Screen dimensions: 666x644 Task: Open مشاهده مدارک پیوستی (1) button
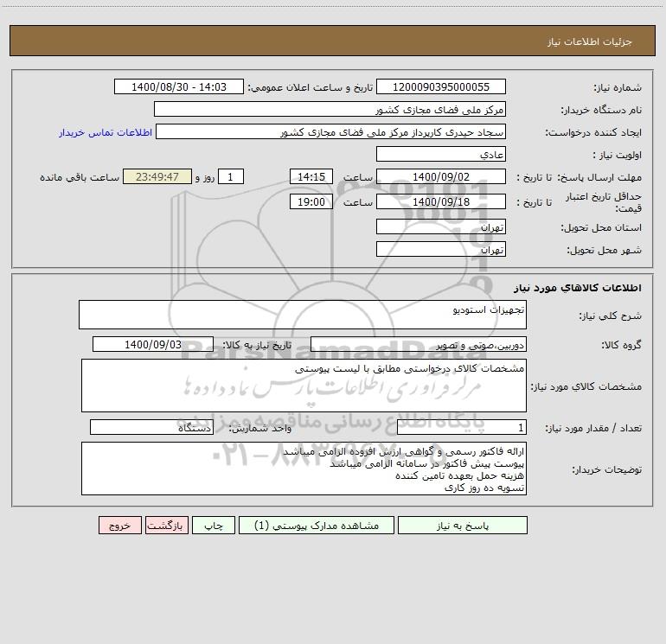(x=317, y=526)
